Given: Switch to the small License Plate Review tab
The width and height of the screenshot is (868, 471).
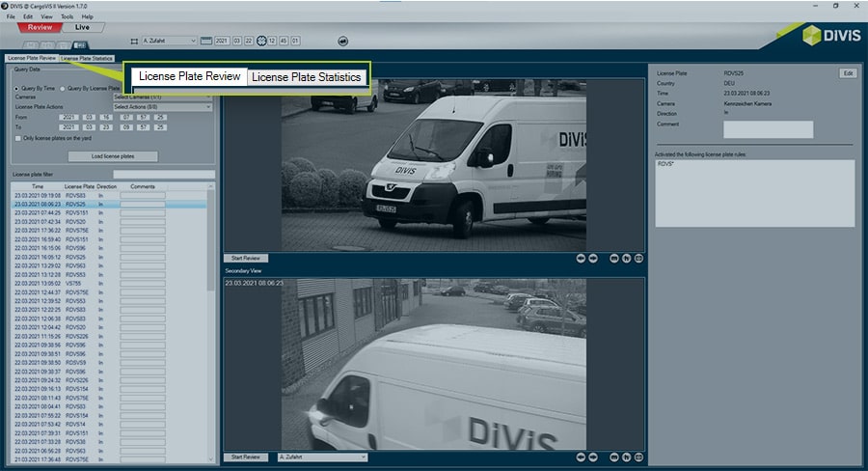Looking at the screenshot, I should point(32,58).
